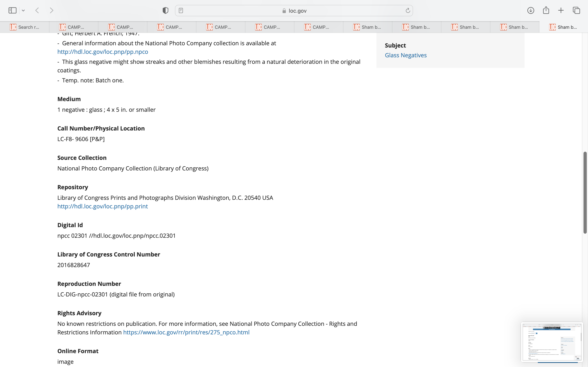
Task: Open the 275_npco.html rights information link
Action: 186,332
